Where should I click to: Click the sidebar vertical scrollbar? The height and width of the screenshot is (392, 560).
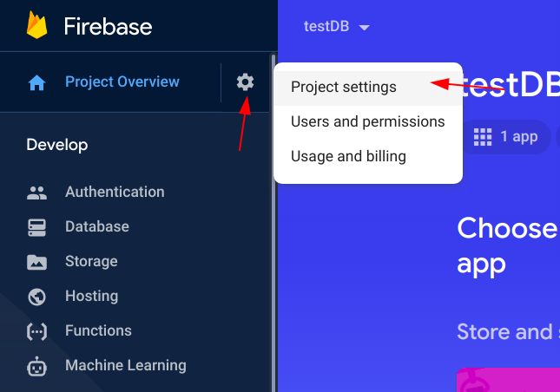[273, 223]
